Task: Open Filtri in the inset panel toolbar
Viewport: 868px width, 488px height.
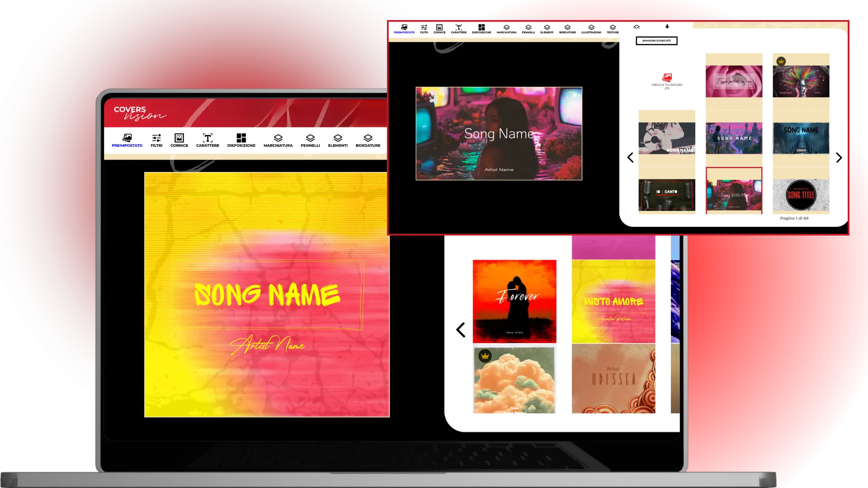Action: 424,29
